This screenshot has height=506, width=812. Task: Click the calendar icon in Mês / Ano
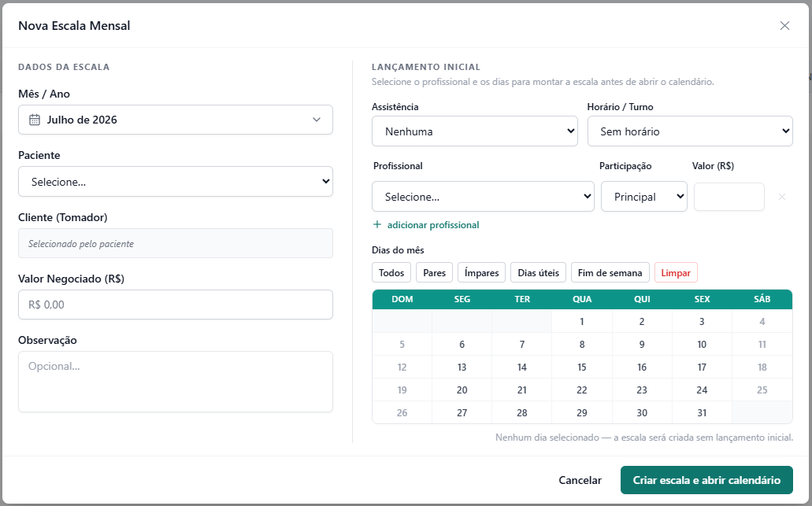[35, 120]
